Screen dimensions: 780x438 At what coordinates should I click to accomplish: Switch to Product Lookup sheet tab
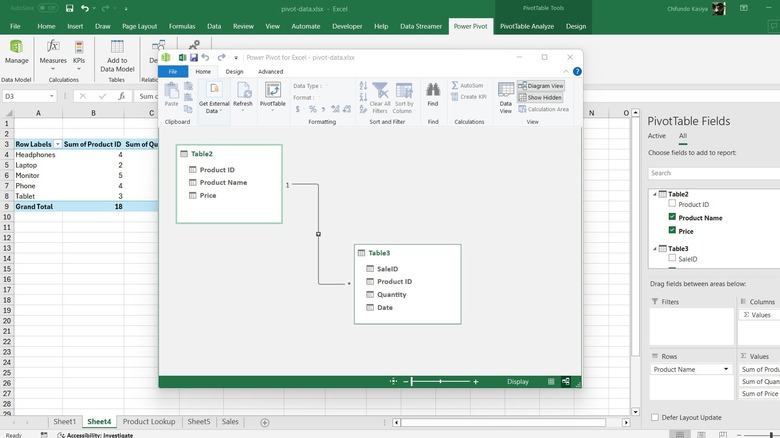[149, 422]
